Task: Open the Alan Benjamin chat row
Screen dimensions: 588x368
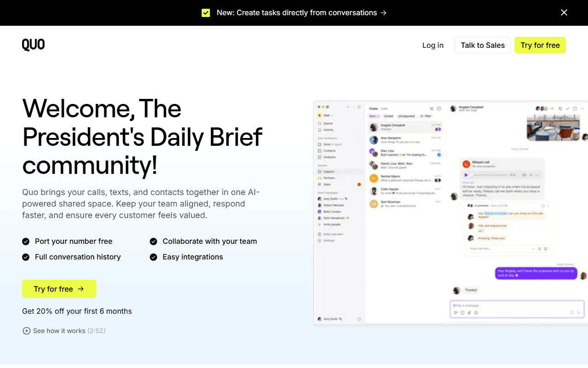Action: pos(406,140)
